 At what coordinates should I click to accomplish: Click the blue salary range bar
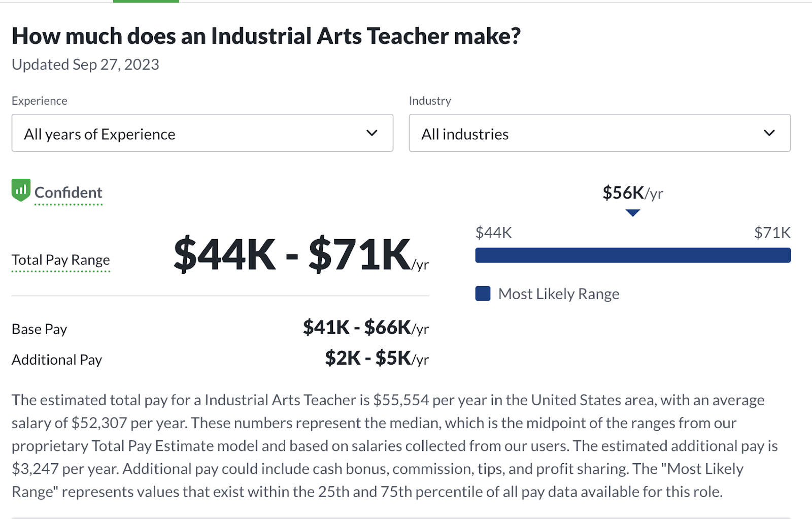pyautogui.click(x=633, y=255)
